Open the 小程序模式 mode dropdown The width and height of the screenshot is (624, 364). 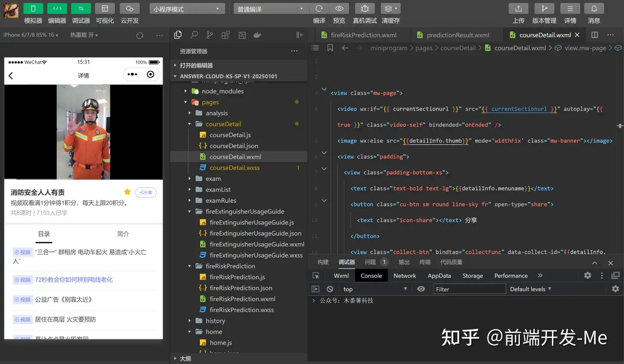click(187, 9)
